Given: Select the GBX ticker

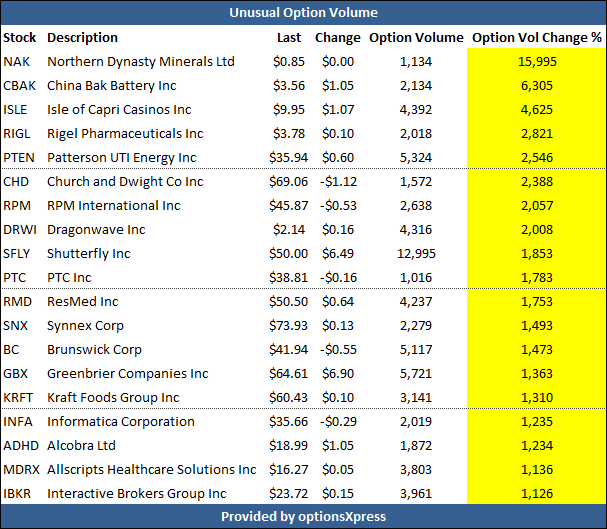Looking at the screenshot, I should tap(15, 373).
